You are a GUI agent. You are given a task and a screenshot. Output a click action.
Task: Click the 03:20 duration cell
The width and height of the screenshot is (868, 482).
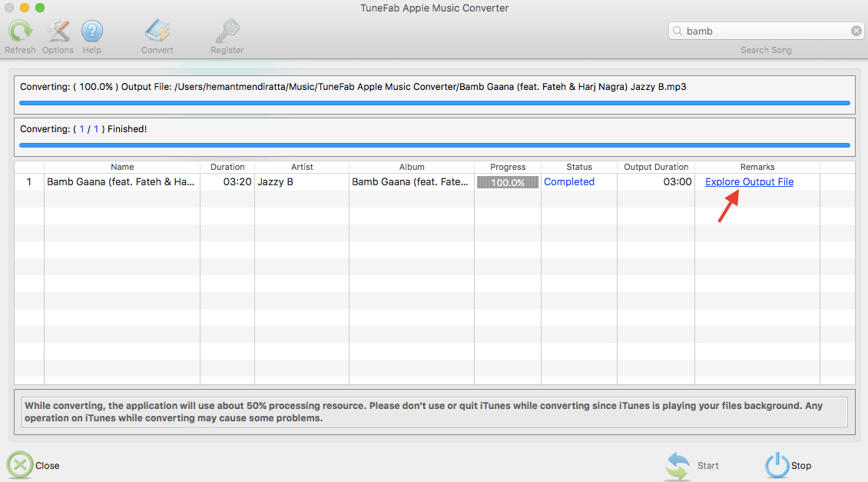[x=227, y=181]
